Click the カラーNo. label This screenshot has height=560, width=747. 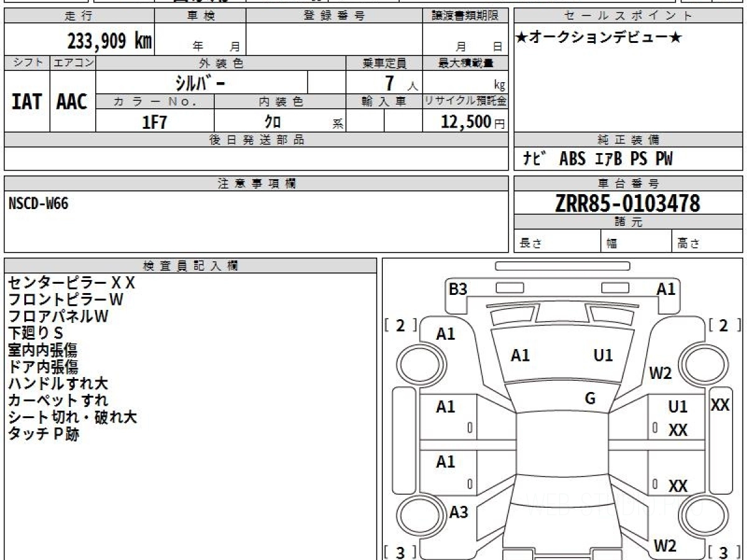(x=155, y=101)
